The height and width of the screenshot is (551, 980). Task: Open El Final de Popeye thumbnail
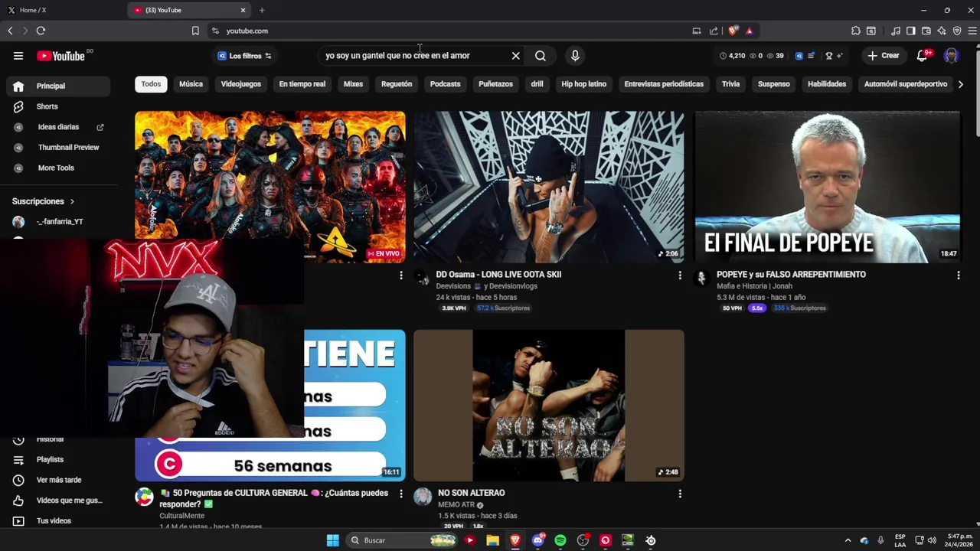coord(827,187)
